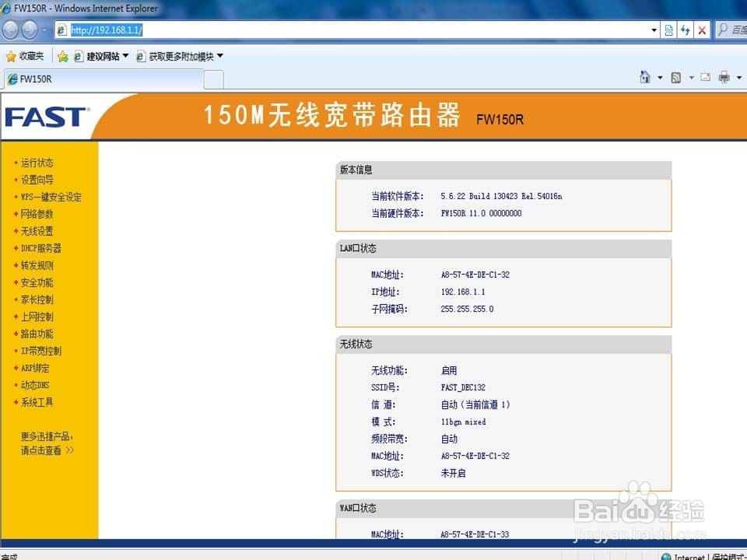Expand the Print dropdown arrow
747x560 pixels.
coord(739,78)
